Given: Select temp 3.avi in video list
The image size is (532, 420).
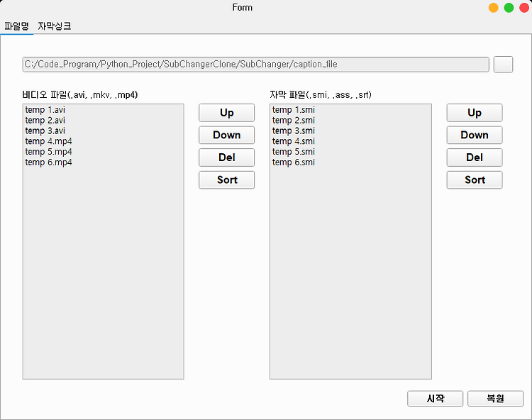Looking at the screenshot, I should click(x=103, y=131).
